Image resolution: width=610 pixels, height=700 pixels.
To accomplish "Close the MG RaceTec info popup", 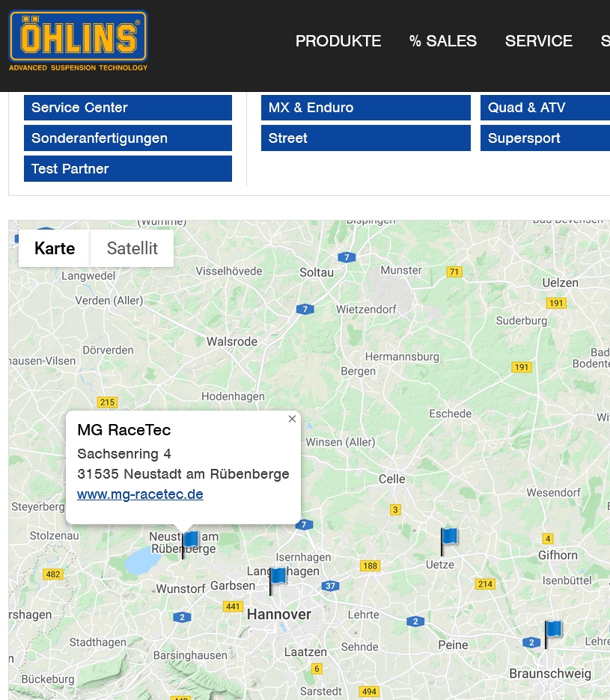I will coord(292,419).
